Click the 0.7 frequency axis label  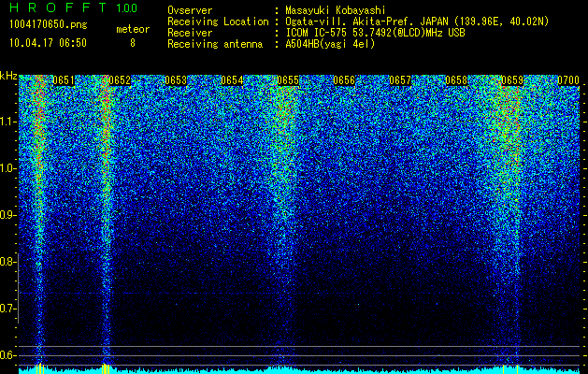[7, 309]
